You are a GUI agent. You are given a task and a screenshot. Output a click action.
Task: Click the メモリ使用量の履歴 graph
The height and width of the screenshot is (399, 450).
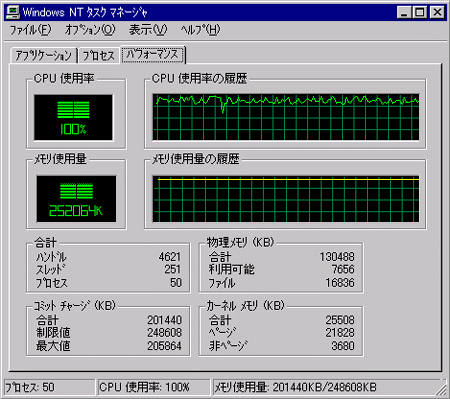click(286, 199)
